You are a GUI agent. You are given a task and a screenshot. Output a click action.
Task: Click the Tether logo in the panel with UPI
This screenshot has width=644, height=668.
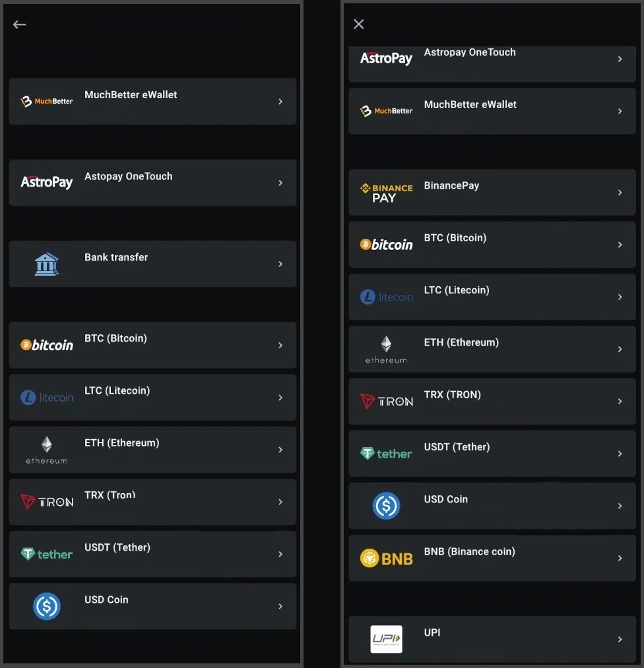[x=386, y=454]
